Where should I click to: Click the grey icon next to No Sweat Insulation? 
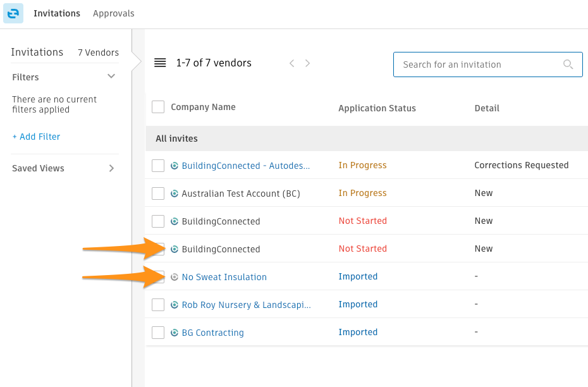pyautogui.click(x=175, y=277)
